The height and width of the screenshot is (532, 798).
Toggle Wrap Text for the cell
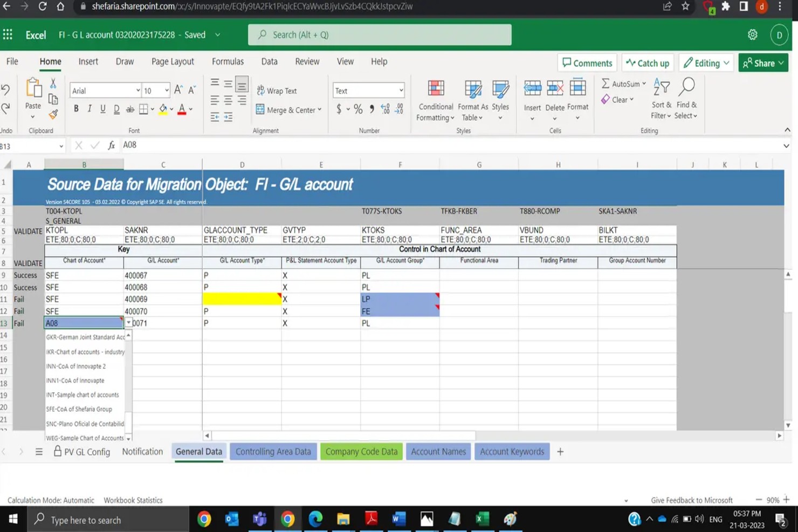pos(277,91)
